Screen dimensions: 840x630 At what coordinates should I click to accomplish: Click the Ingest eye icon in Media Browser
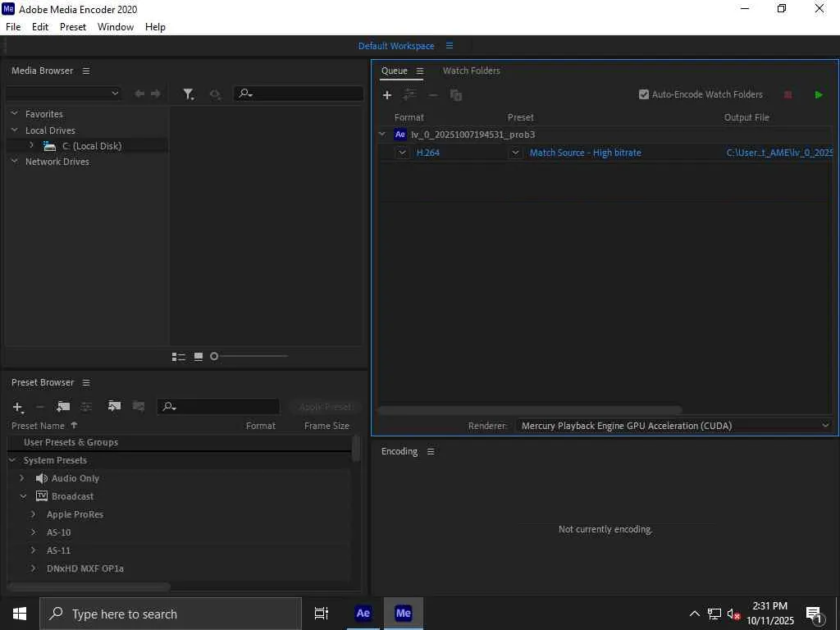pos(215,94)
